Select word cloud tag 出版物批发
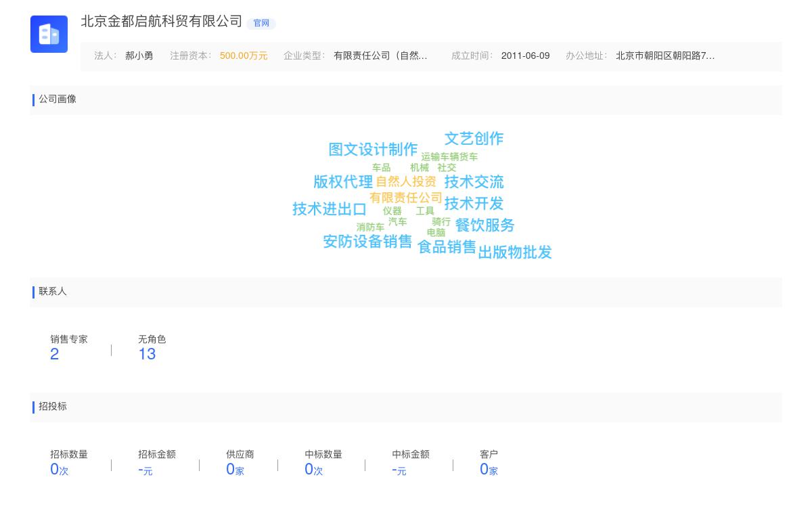This screenshot has height=509, width=812. pos(515,252)
